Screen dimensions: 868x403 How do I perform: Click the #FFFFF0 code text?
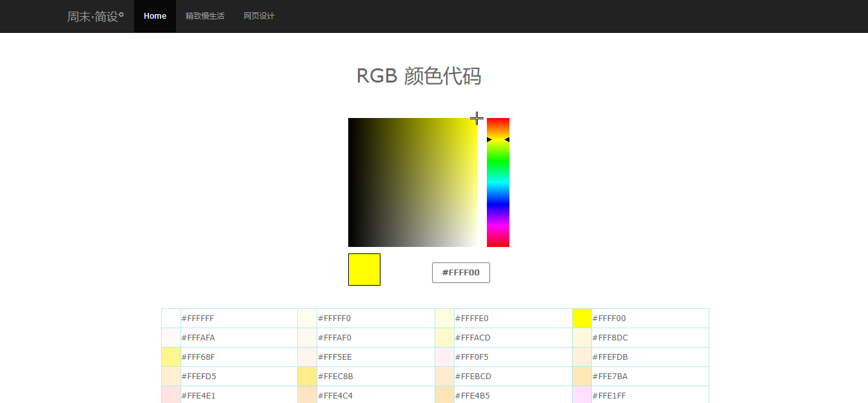(x=334, y=319)
